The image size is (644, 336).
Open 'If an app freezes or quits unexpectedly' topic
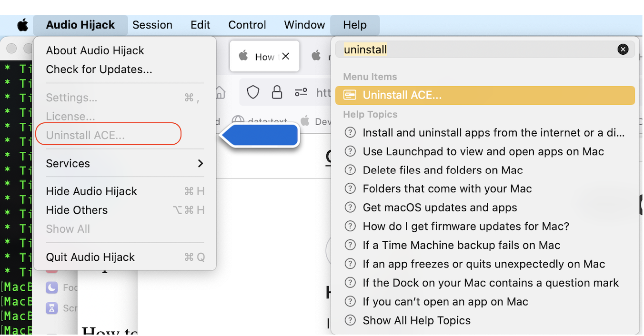[485, 264]
